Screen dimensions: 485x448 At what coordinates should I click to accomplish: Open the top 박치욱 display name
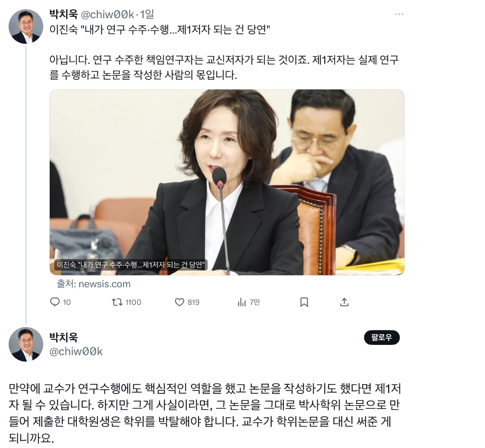pyautogui.click(x=63, y=14)
